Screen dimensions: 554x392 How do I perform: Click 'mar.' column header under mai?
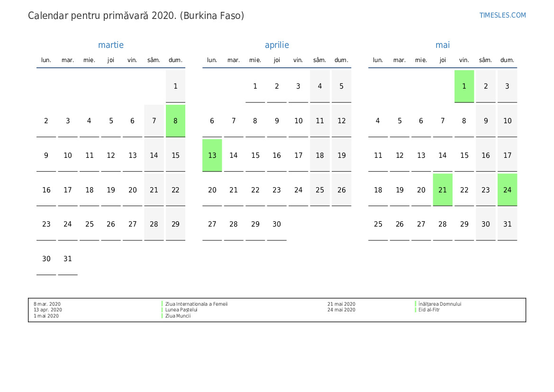point(399,60)
